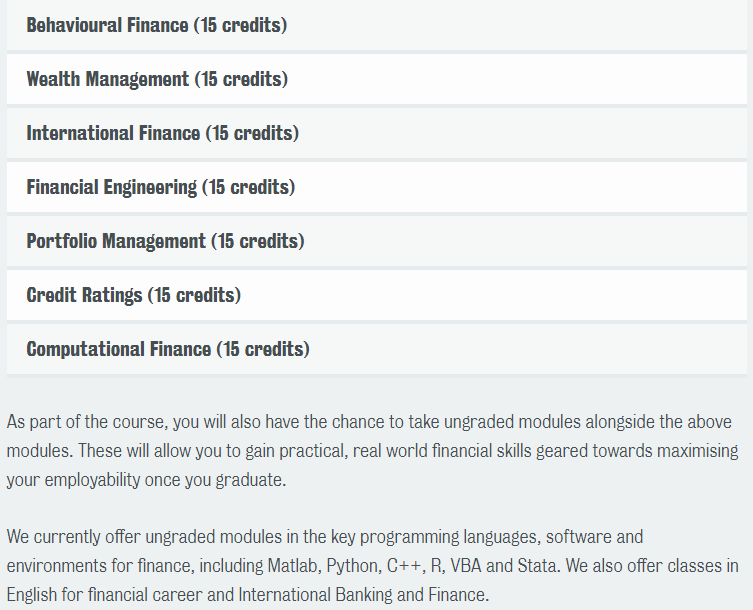753x610 pixels.
Task: Expand Financial Engineering (15 credits)
Action: point(376,187)
